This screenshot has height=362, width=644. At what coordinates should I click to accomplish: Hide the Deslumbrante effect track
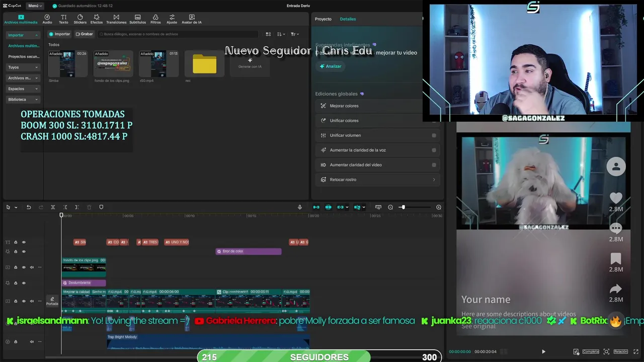pos(24,283)
